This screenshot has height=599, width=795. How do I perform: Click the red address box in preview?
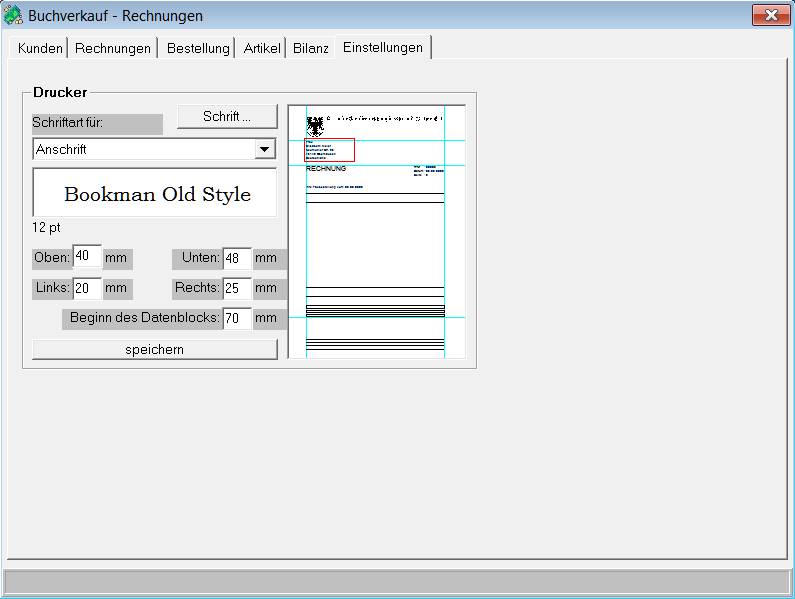329,150
